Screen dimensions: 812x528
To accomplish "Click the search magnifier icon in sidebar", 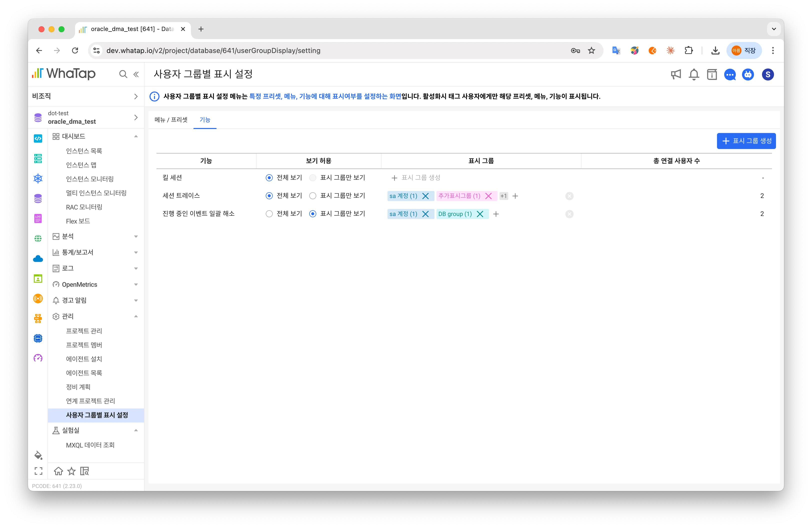I will pyautogui.click(x=123, y=74).
